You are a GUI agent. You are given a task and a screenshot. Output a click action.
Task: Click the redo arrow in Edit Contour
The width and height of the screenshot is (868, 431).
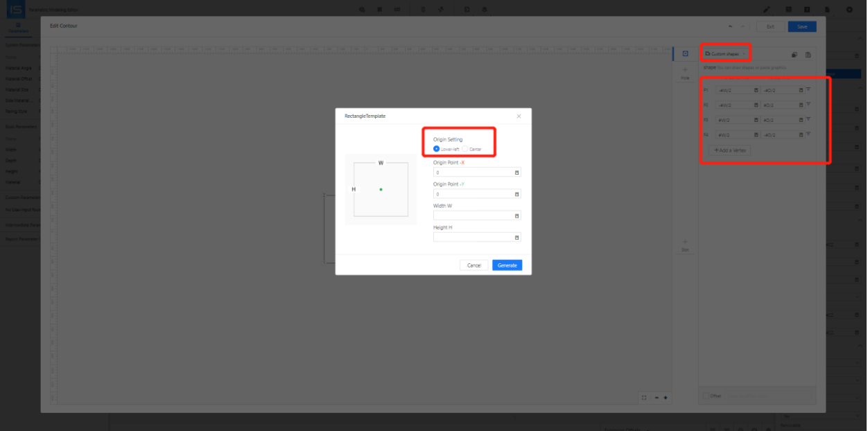(x=743, y=26)
